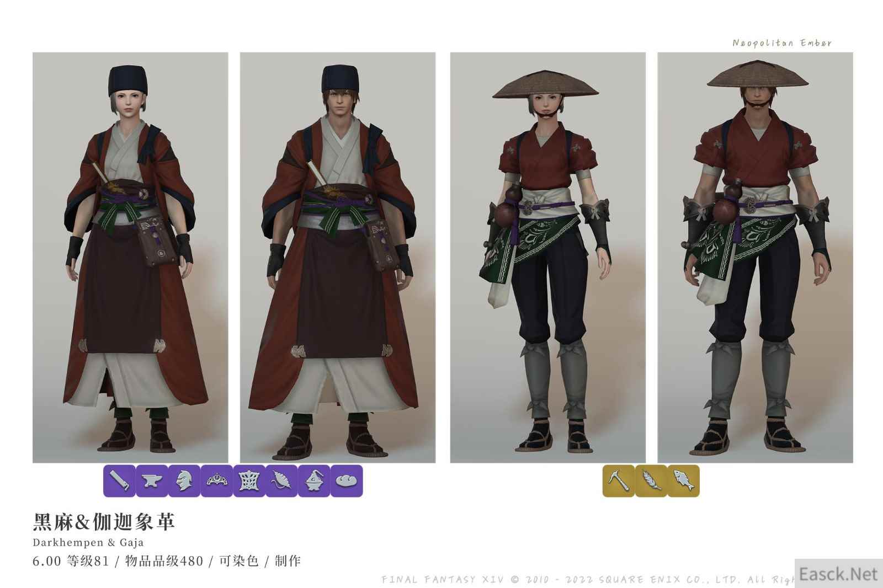Click the Darkhempen & Gaja subtitle
This screenshot has height=588, width=883.
click(88, 542)
